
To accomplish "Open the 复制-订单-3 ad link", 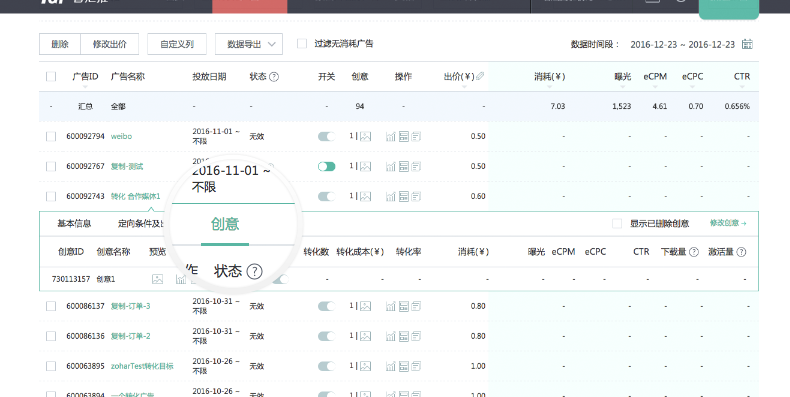I will (130, 306).
